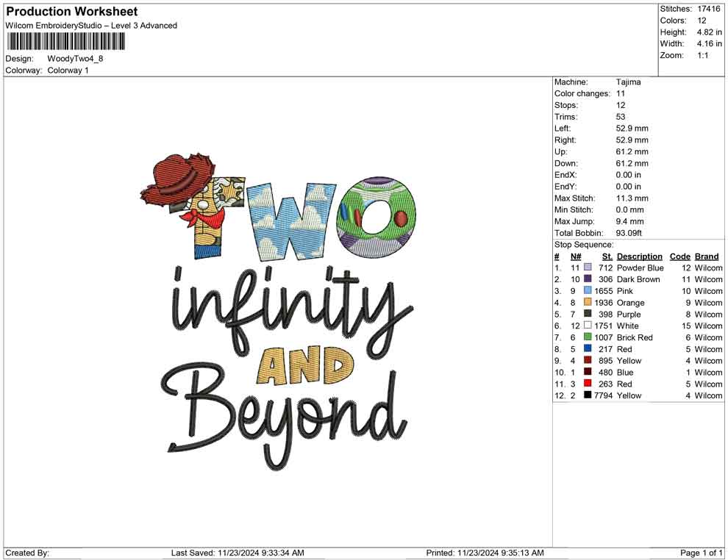
Task: Click the Total Bobbin value 93.09ft
Action: 629,233
